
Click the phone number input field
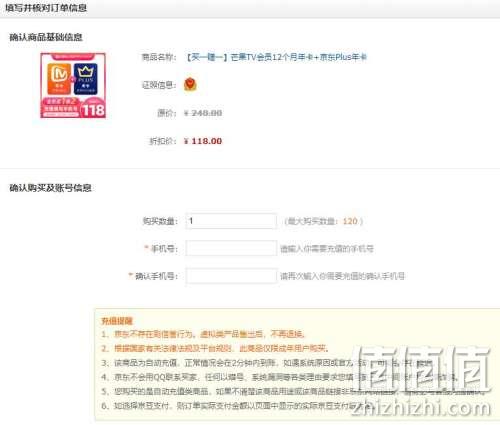(x=231, y=248)
